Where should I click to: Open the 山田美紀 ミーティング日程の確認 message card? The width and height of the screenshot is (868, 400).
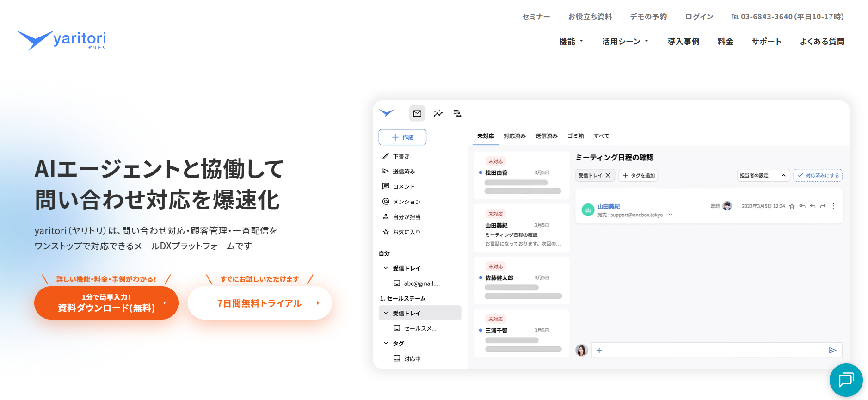[522, 228]
